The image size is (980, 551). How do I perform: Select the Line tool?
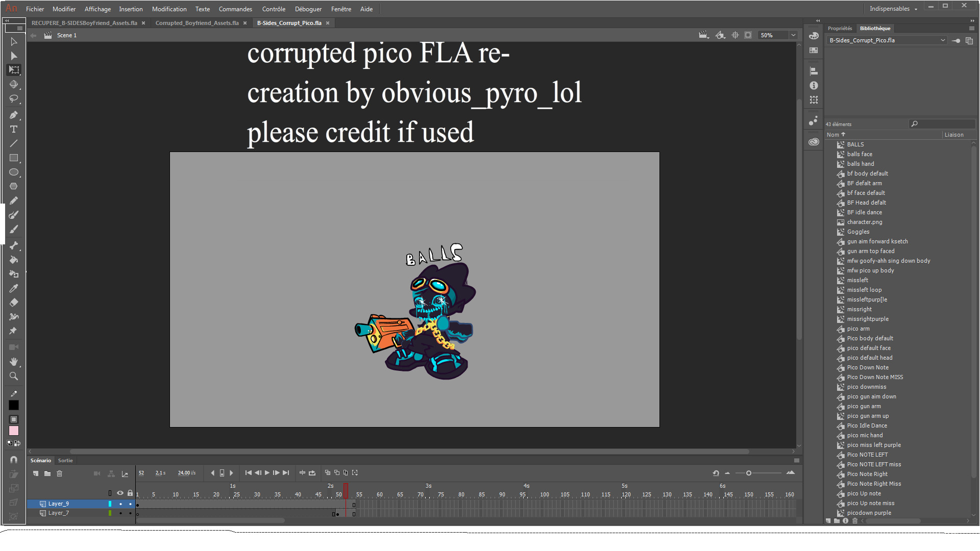coord(14,143)
